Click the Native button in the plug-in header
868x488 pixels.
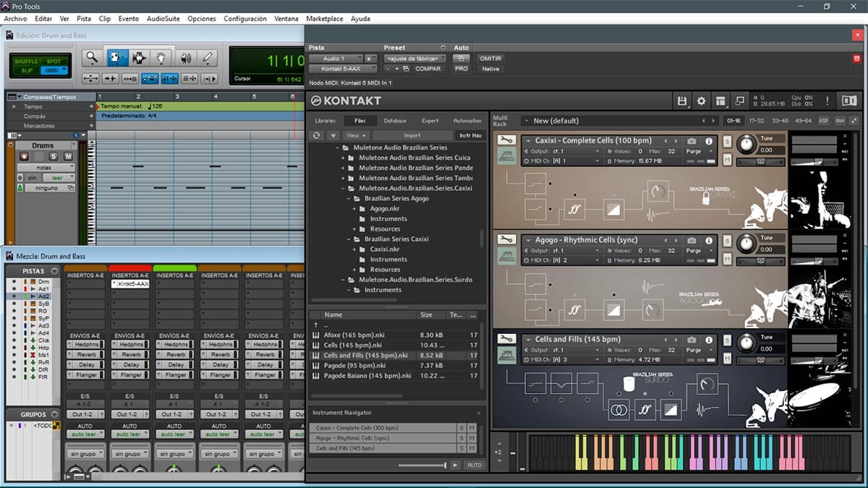[x=490, y=69]
